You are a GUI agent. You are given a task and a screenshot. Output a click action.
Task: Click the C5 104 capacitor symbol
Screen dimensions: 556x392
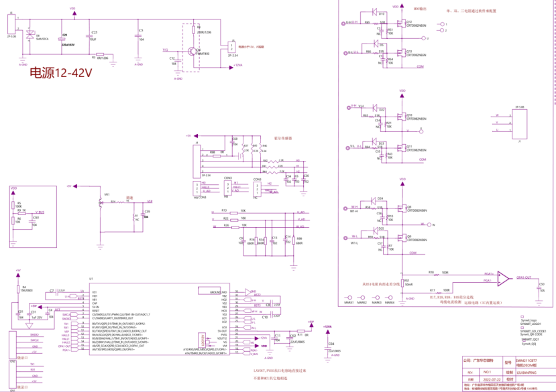tap(139, 35)
